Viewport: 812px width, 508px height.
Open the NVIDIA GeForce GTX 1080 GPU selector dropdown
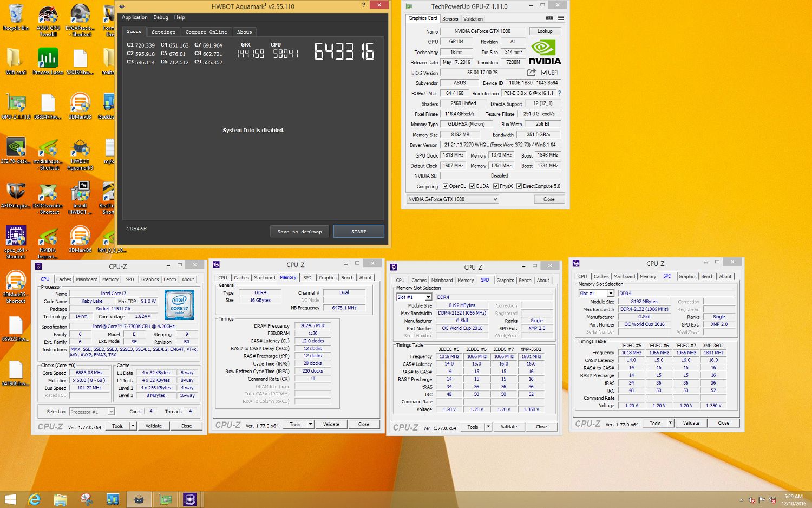click(453, 199)
